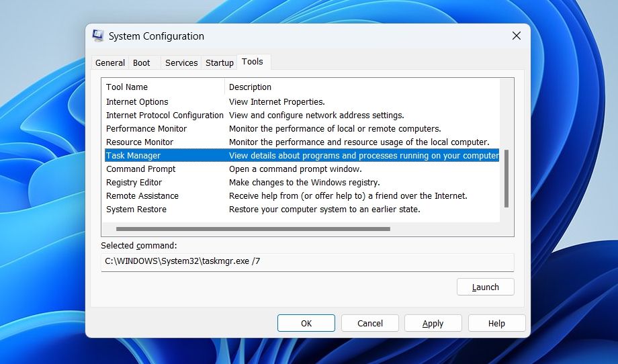
Task: Select Internet Protocol Configuration tool
Action: pyautogui.click(x=302, y=116)
